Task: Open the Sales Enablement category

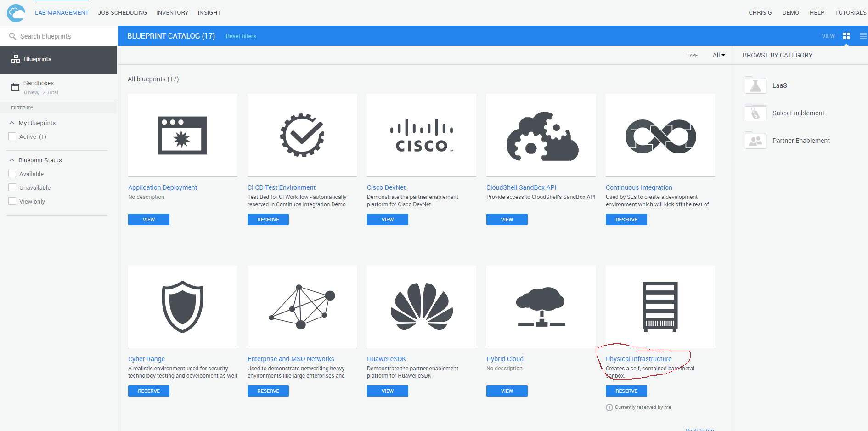Action: (798, 113)
